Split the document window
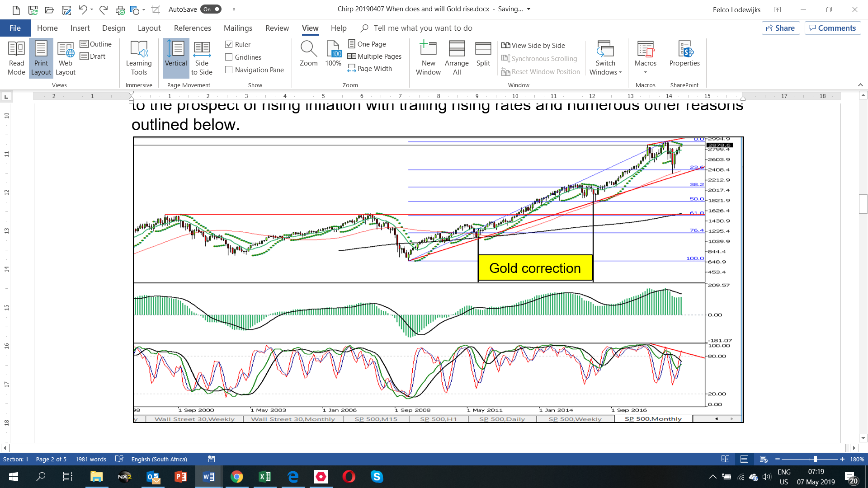 click(483, 54)
